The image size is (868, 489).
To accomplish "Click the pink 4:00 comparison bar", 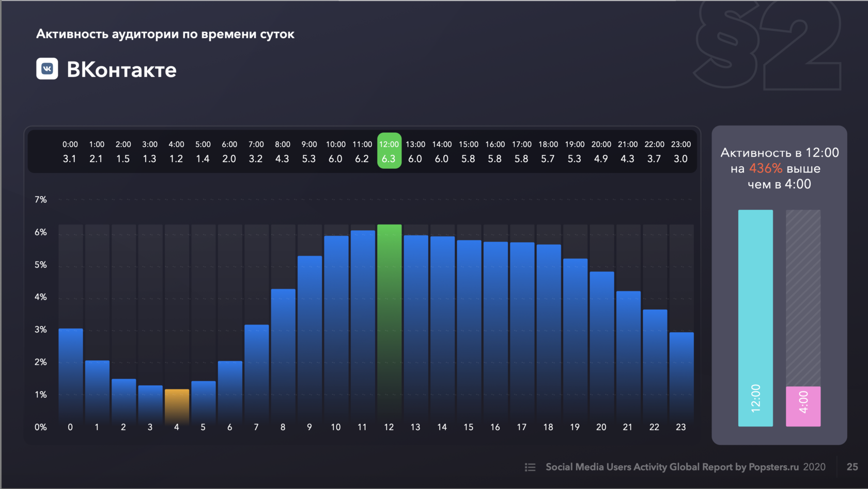I will point(803,406).
